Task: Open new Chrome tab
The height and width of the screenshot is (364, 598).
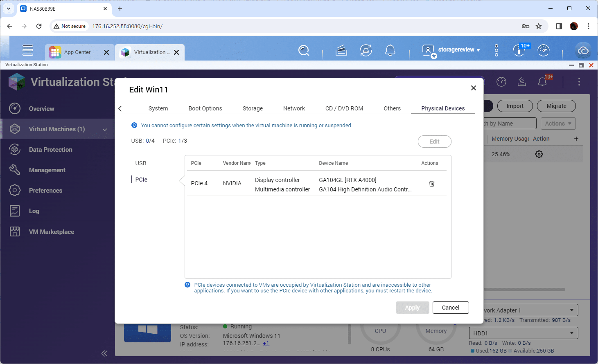Action: pos(120,9)
